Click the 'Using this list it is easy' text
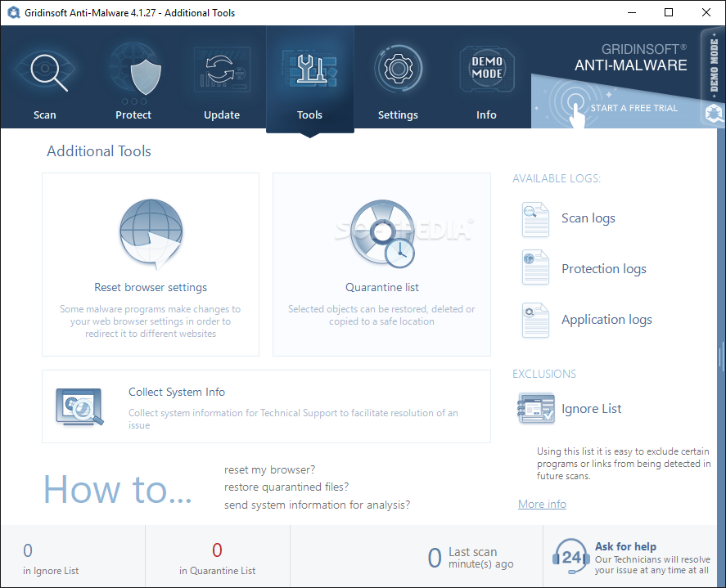The image size is (726, 588). coord(623,464)
